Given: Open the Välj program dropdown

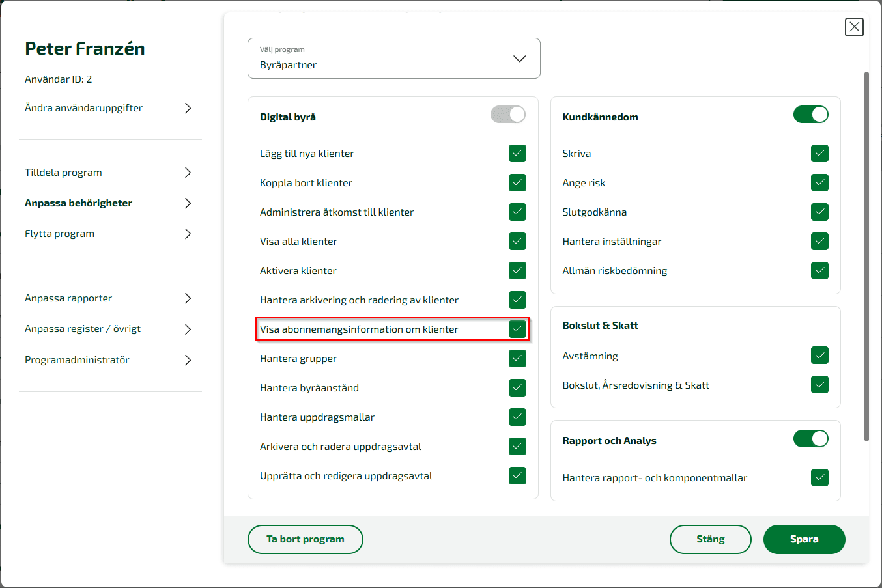Looking at the screenshot, I should (x=519, y=58).
